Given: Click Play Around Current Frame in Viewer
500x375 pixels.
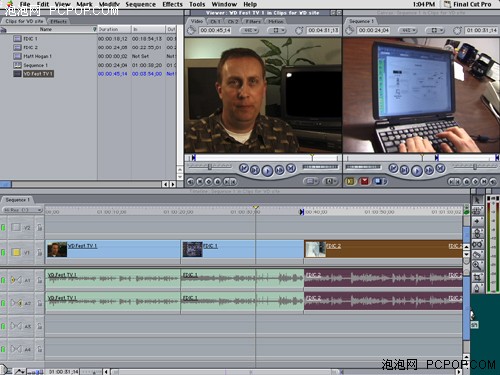Looking at the screenshot, I should click(279, 170).
